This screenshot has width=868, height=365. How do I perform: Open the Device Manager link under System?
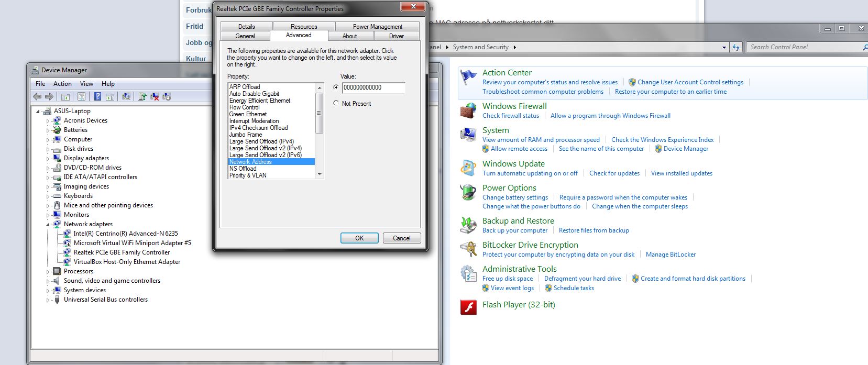686,149
